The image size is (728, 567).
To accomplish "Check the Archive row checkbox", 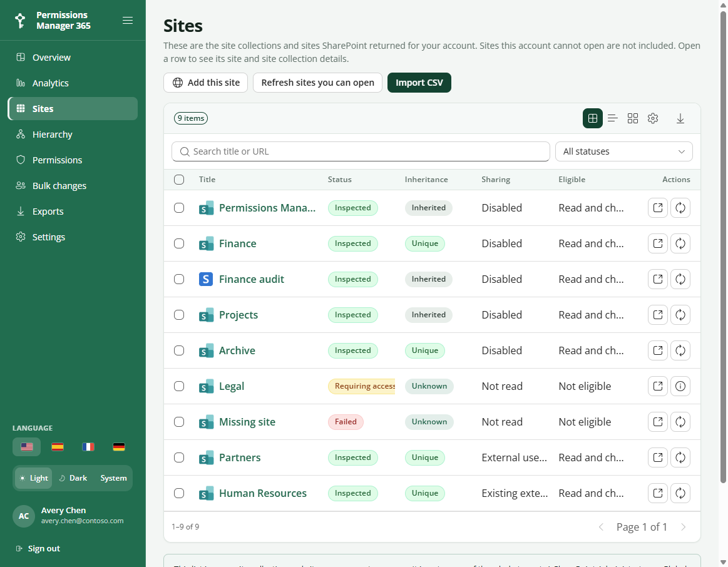I will point(179,351).
